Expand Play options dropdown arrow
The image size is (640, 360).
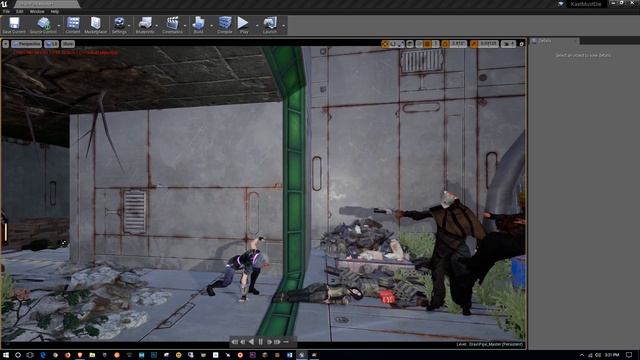(x=257, y=26)
